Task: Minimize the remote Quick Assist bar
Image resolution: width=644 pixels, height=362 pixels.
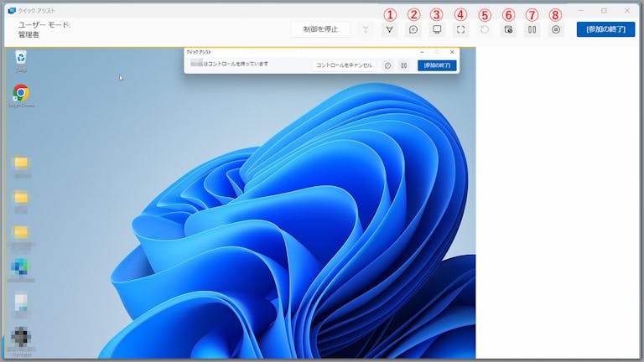Action: [x=422, y=52]
